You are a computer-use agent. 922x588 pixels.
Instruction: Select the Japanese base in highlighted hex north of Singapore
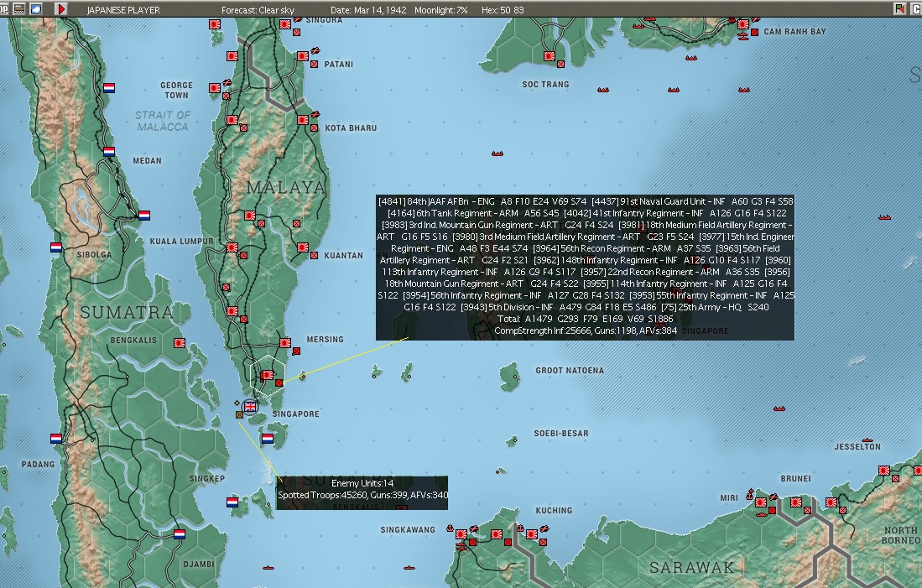pyautogui.click(x=268, y=375)
